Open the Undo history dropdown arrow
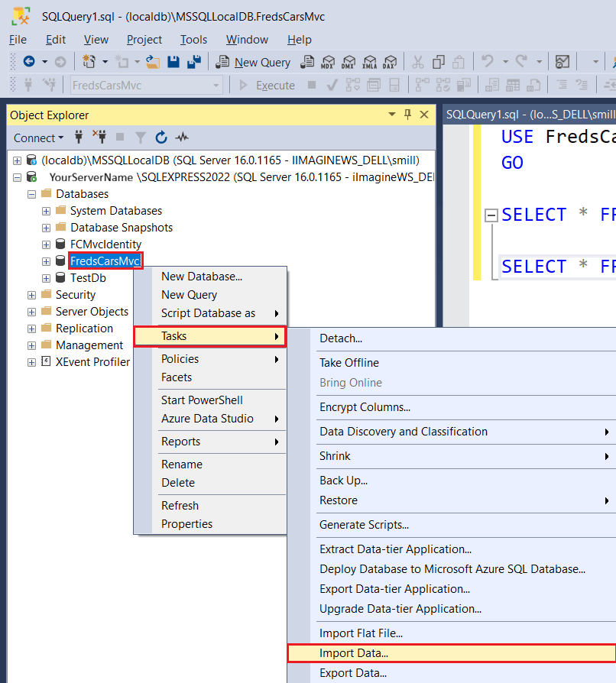 [505, 62]
